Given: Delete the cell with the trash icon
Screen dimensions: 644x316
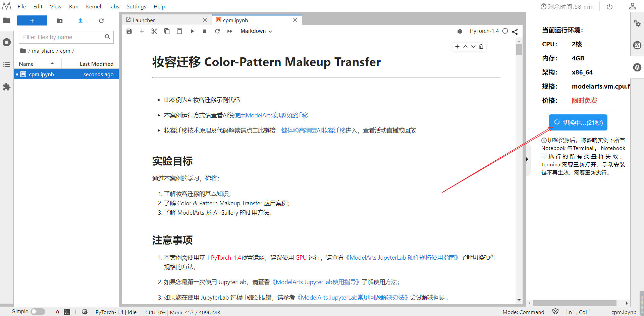Looking at the screenshot, I should point(481,47).
